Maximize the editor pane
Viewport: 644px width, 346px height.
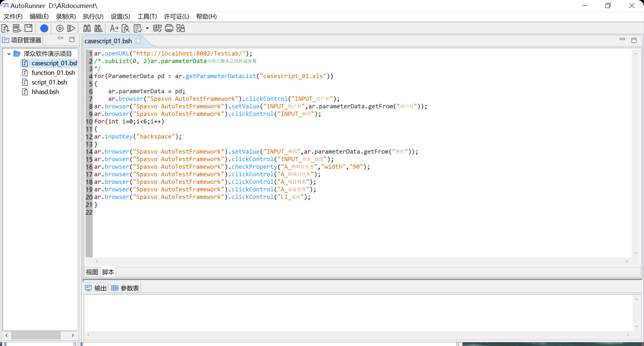click(x=634, y=40)
